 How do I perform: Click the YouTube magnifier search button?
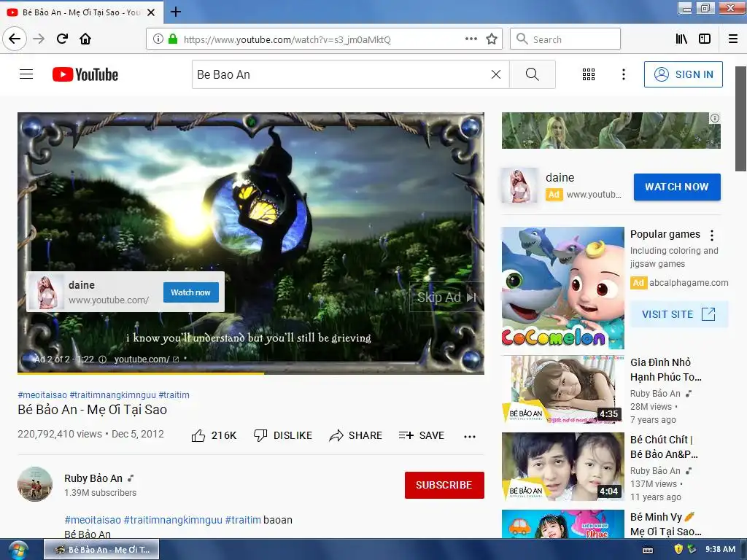pos(532,74)
